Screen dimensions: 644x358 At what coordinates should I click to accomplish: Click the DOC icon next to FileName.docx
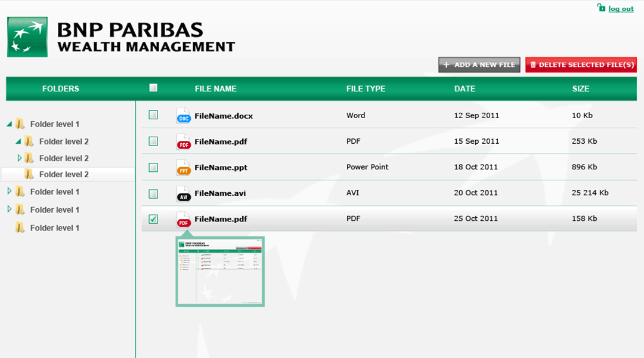184,116
